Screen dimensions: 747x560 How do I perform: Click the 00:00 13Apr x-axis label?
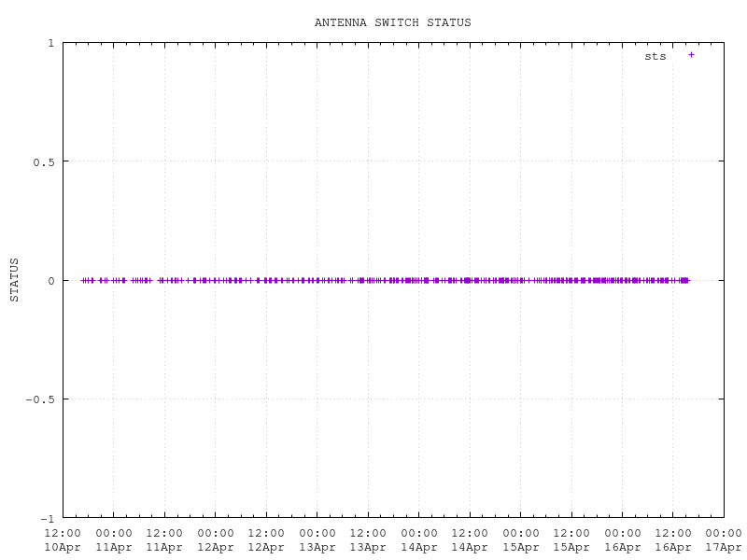(x=317, y=539)
